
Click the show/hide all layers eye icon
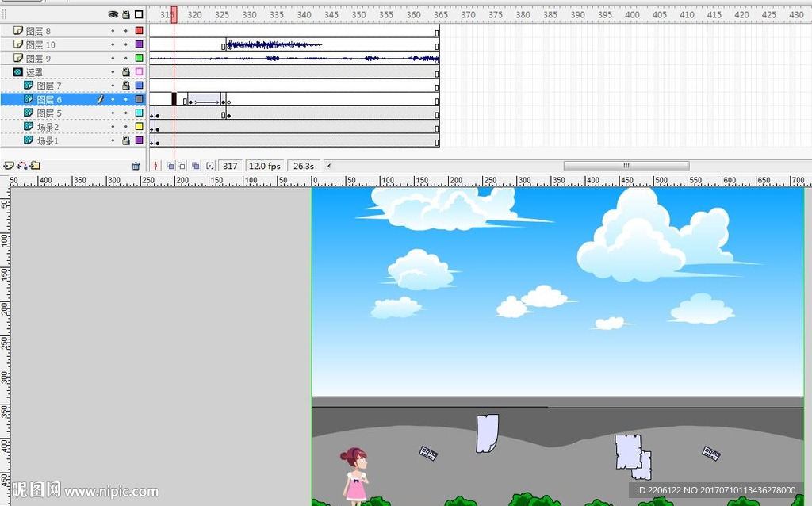click(113, 14)
